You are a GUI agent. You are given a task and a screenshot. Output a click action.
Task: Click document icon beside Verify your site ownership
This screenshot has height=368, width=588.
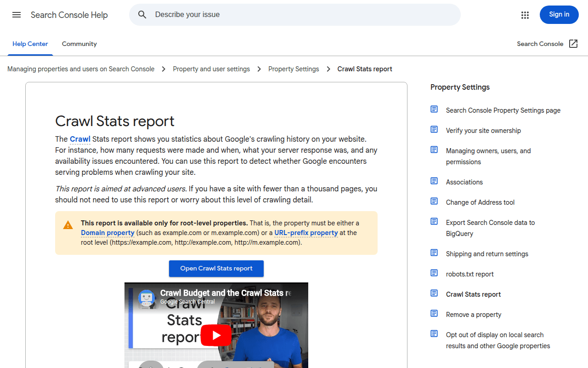(434, 129)
